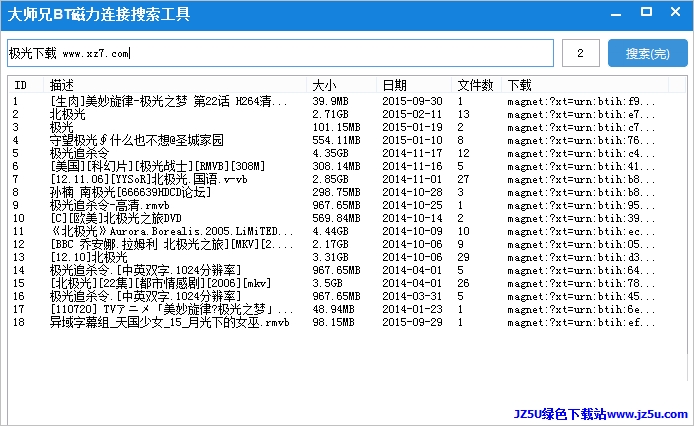Select row 美妙旋律-极光之梦 第22话

click(x=347, y=101)
